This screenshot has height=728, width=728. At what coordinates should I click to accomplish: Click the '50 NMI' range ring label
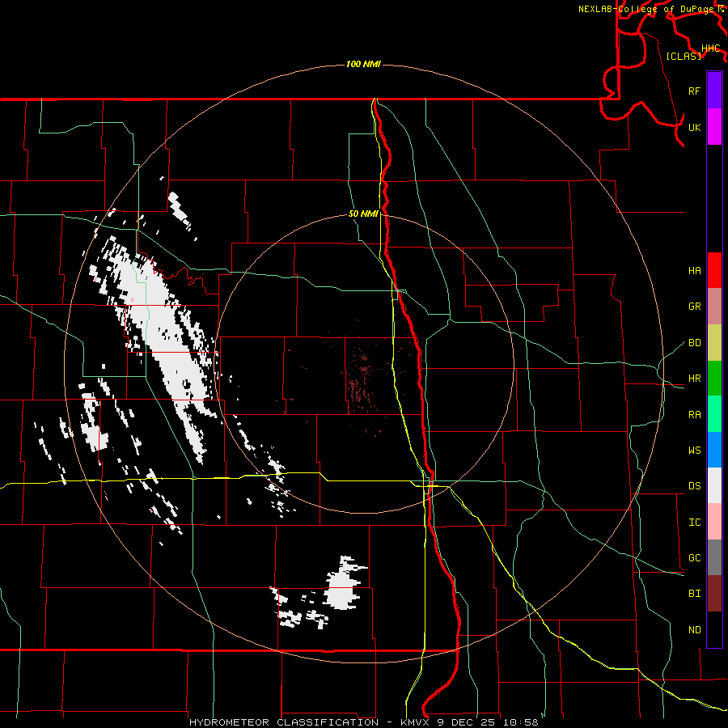(x=363, y=214)
